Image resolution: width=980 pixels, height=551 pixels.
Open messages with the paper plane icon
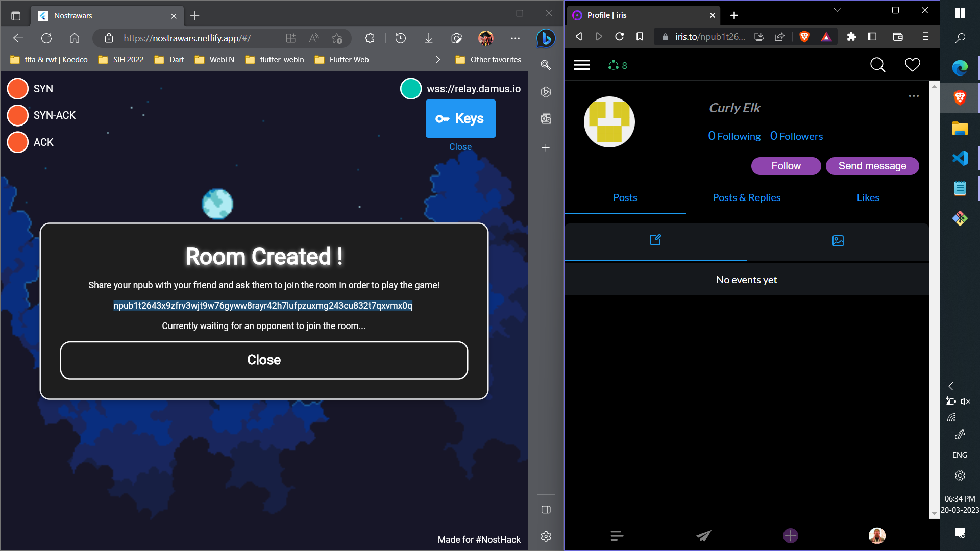pyautogui.click(x=703, y=535)
